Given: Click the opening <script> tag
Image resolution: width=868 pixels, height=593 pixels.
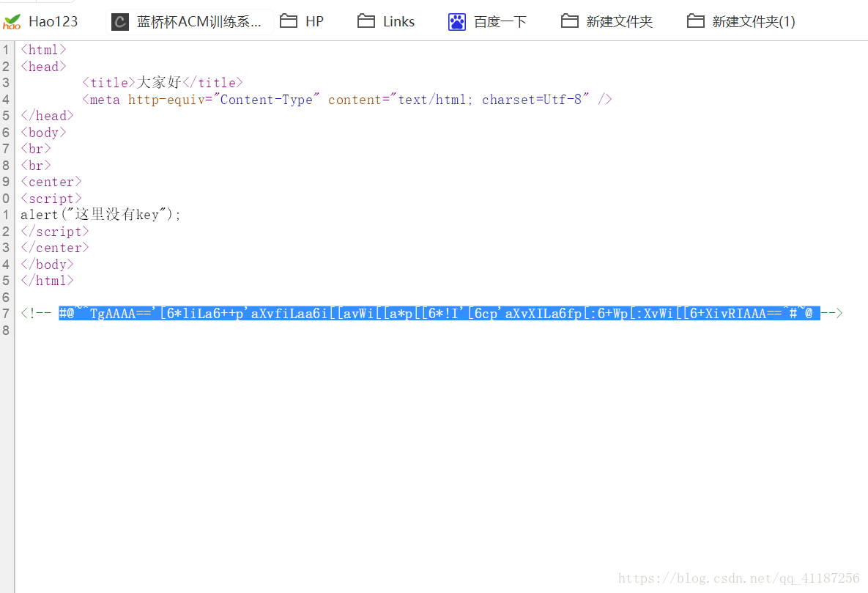Looking at the screenshot, I should tap(51, 199).
